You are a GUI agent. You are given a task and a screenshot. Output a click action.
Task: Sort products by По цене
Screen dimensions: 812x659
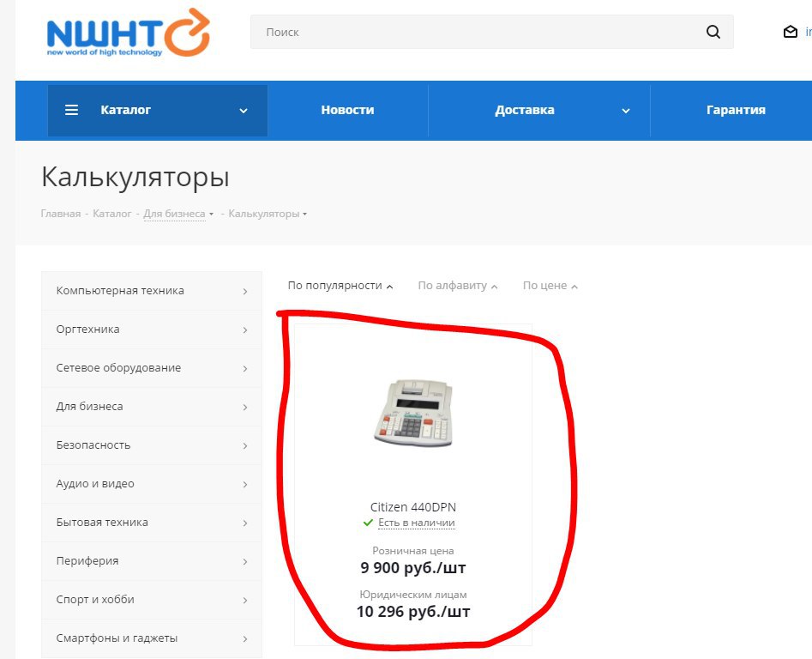[x=550, y=286]
